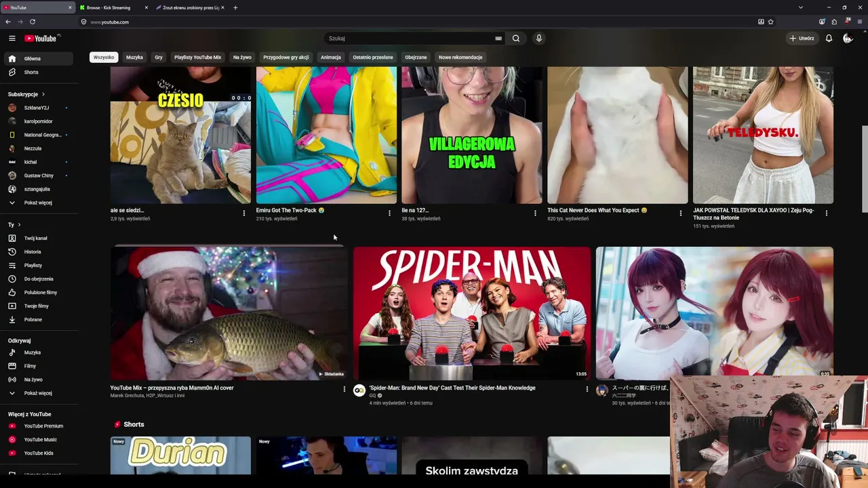The height and width of the screenshot is (488, 868).
Task: Open the karolpomidor subscription channel
Action: click(x=40, y=121)
